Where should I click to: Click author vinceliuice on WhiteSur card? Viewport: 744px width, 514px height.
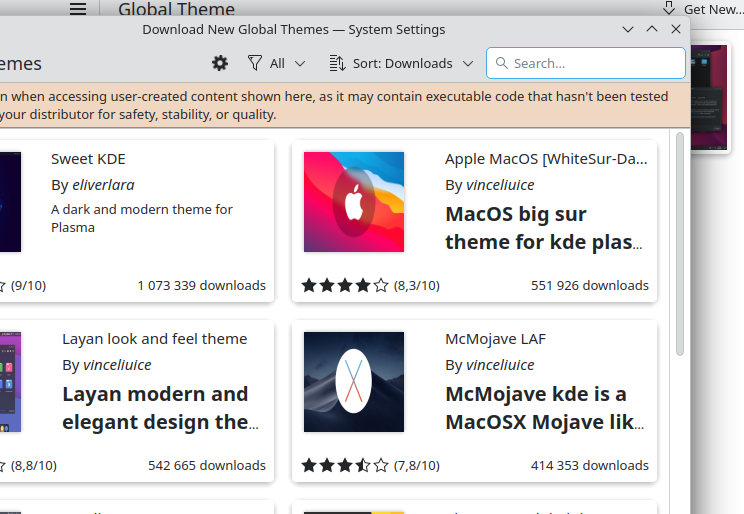[500, 185]
